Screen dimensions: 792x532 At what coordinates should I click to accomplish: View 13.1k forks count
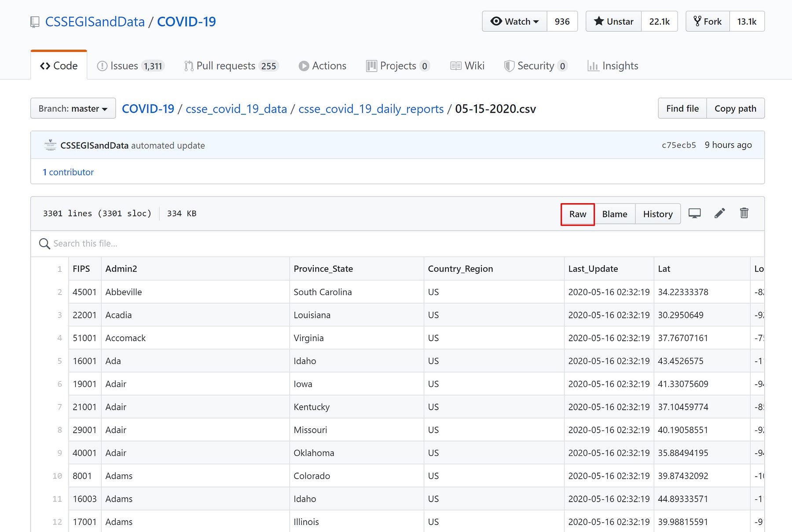click(x=747, y=22)
